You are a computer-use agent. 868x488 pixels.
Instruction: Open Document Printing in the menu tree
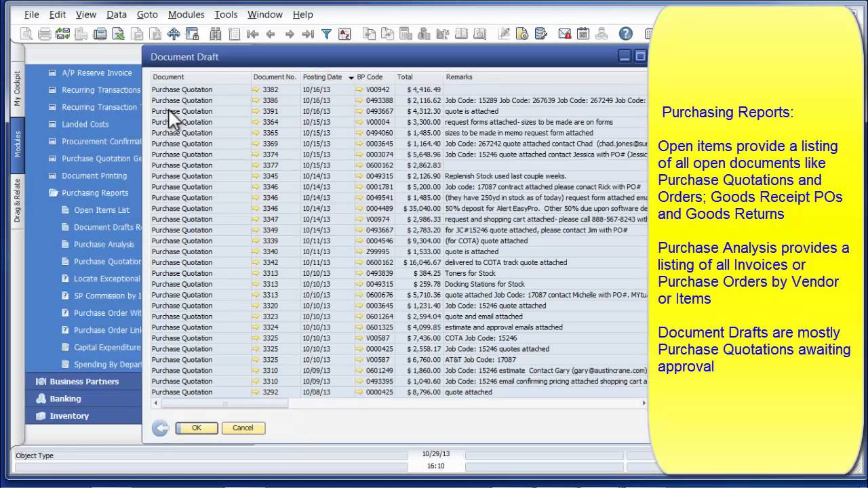94,176
